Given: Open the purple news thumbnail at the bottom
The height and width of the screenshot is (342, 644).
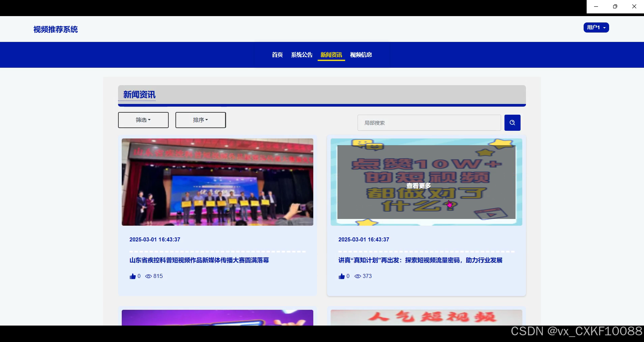Looking at the screenshot, I should pos(217,318).
